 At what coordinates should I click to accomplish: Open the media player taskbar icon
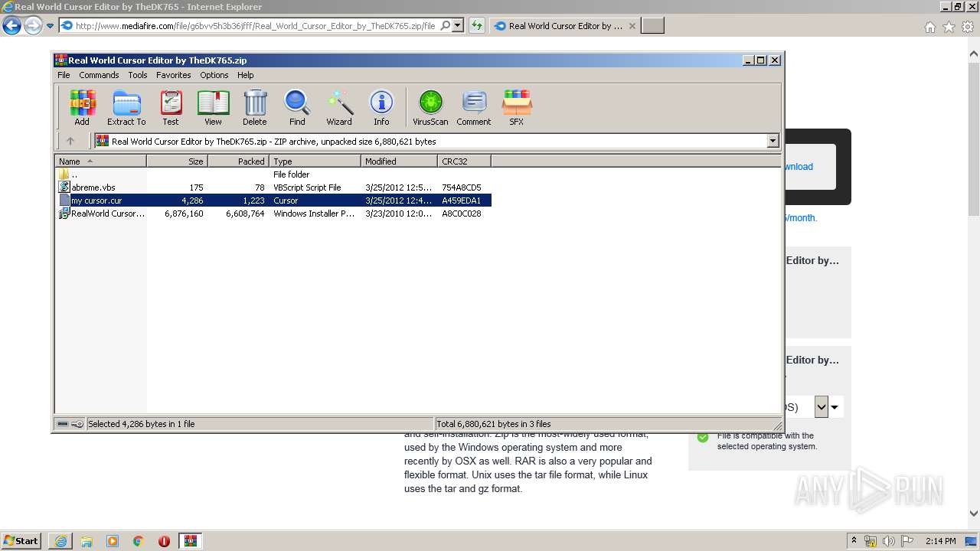click(113, 541)
